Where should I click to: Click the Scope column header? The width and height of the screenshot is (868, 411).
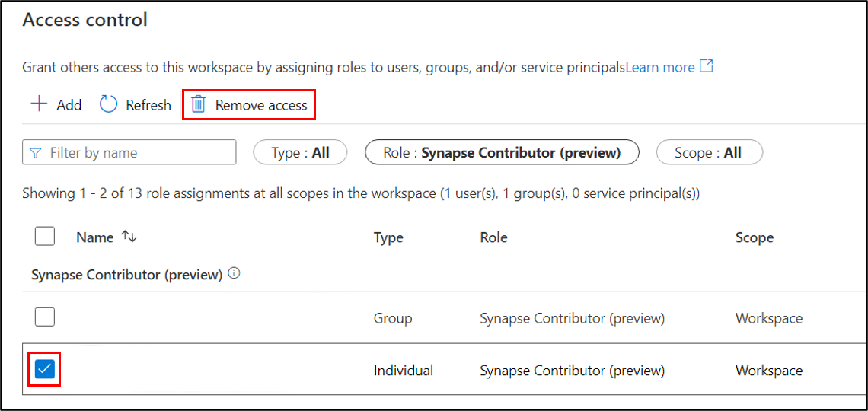(x=754, y=237)
